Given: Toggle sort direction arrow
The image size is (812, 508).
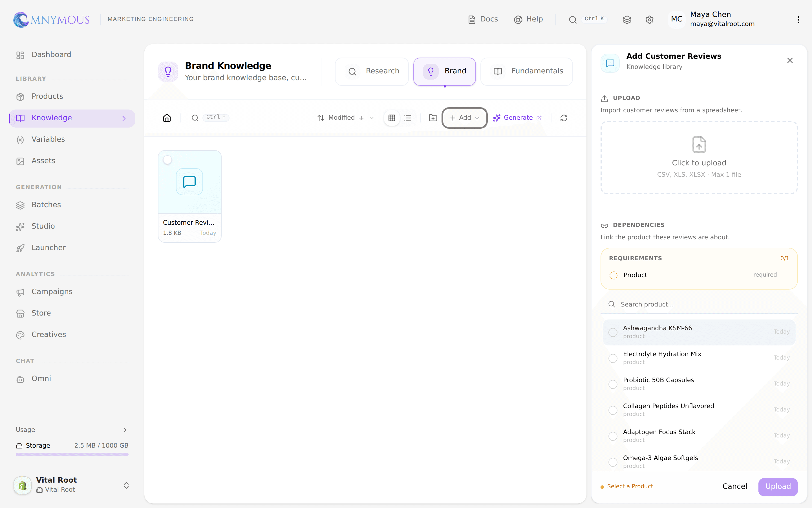Looking at the screenshot, I should (361, 118).
